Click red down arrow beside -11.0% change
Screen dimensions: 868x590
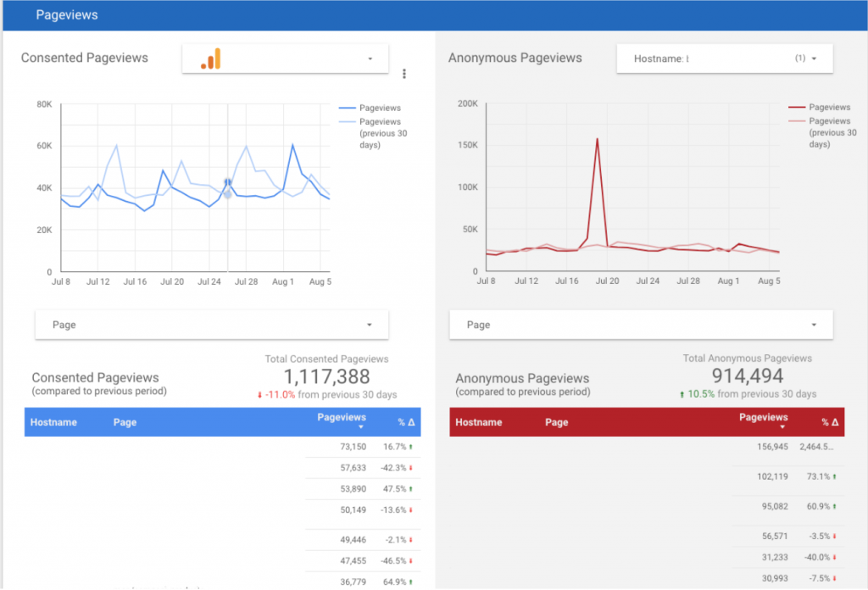coord(259,395)
